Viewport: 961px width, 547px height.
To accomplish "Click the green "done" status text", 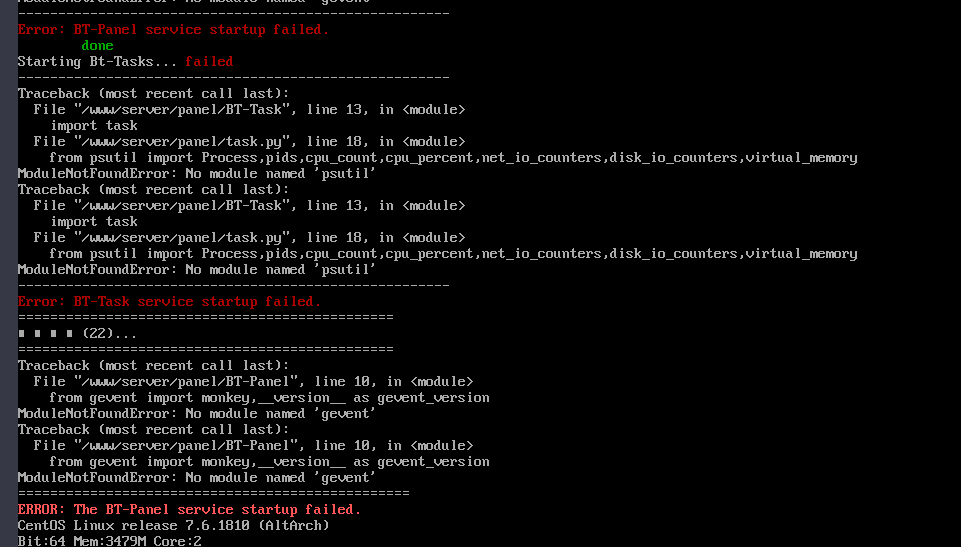I will (x=97, y=45).
